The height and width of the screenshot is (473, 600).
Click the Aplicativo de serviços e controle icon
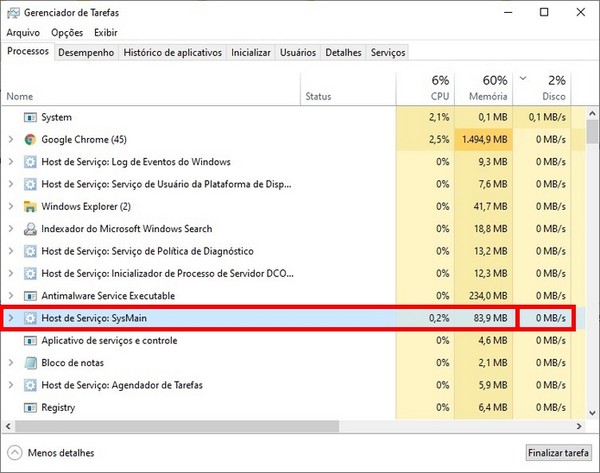click(30, 341)
